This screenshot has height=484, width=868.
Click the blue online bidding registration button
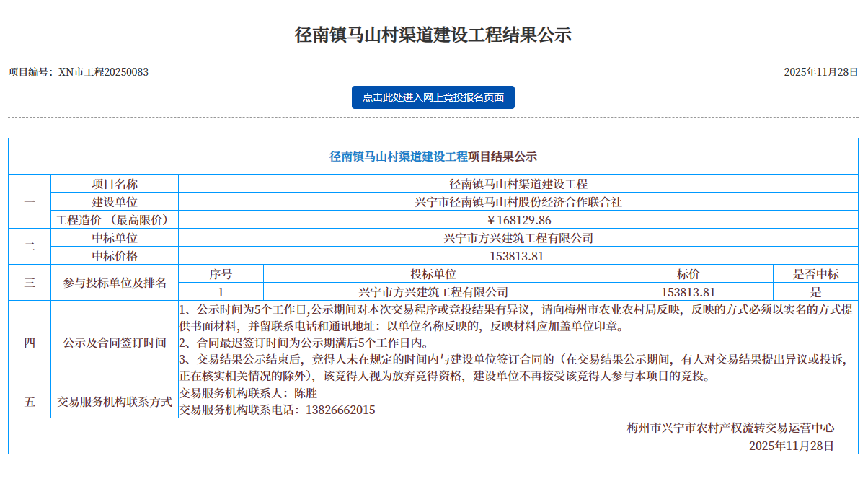point(433,97)
